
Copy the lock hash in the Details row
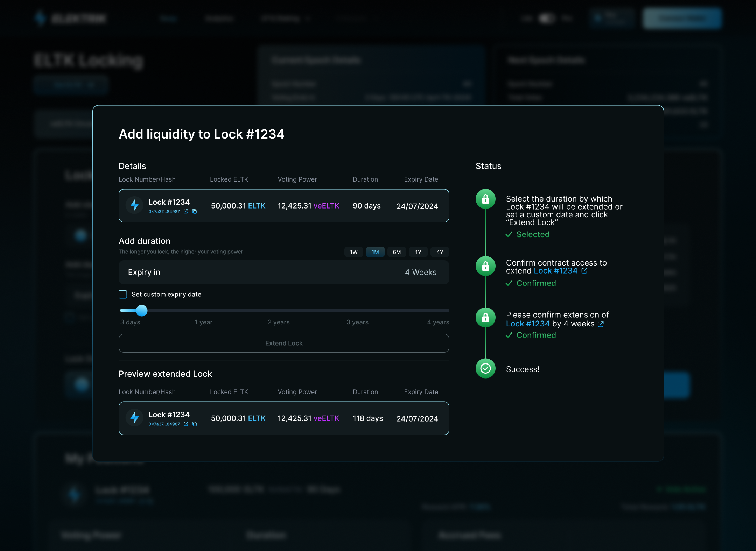pyautogui.click(x=195, y=212)
